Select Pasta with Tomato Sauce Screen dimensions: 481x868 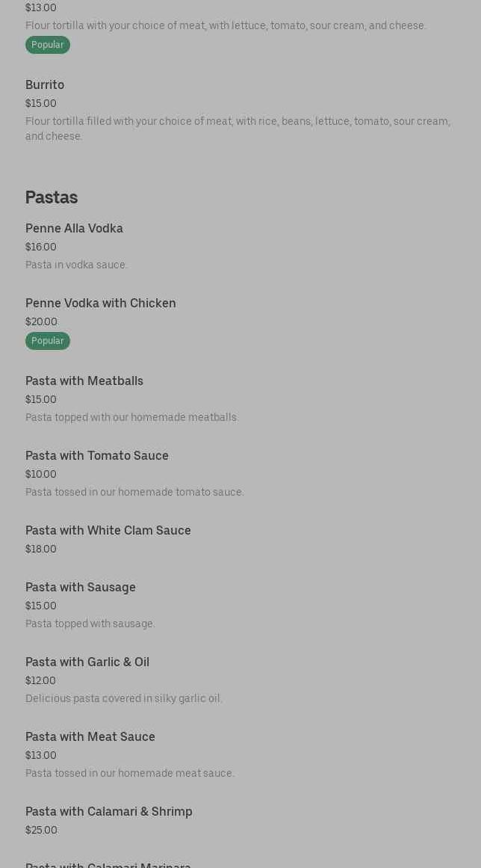click(97, 456)
